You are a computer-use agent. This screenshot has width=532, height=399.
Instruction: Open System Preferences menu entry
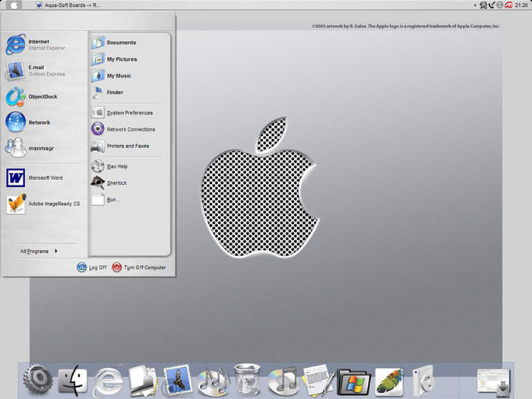(x=122, y=112)
